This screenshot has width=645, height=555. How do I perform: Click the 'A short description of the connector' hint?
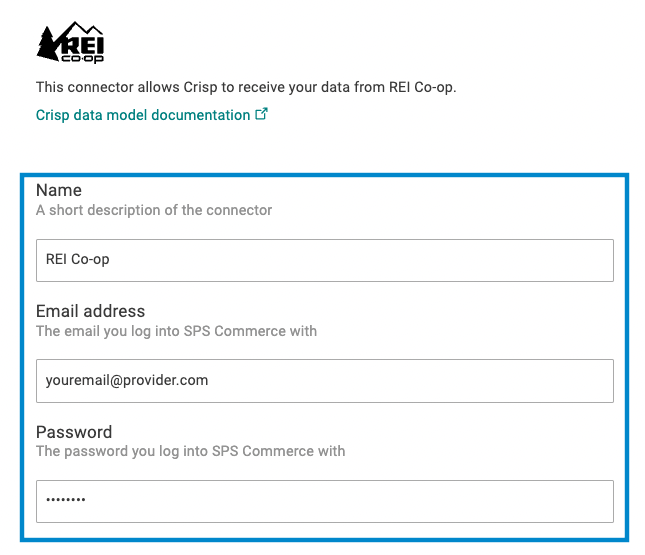pos(154,210)
